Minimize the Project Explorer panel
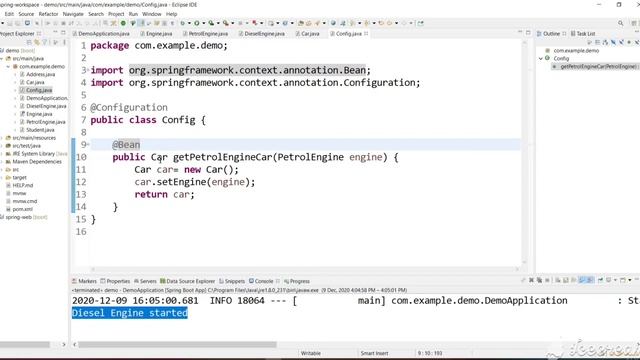 (x=56, y=32)
